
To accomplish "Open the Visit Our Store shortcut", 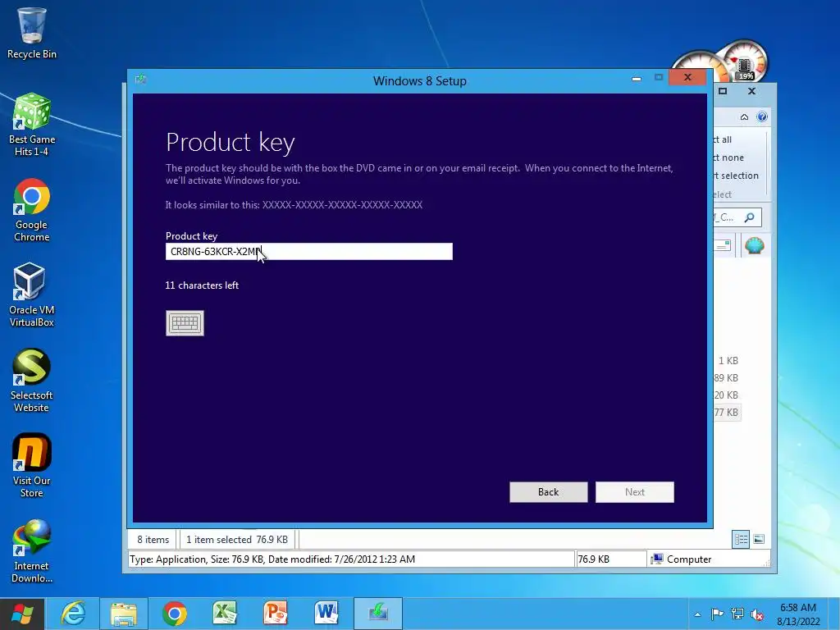I will click(x=32, y=466).
